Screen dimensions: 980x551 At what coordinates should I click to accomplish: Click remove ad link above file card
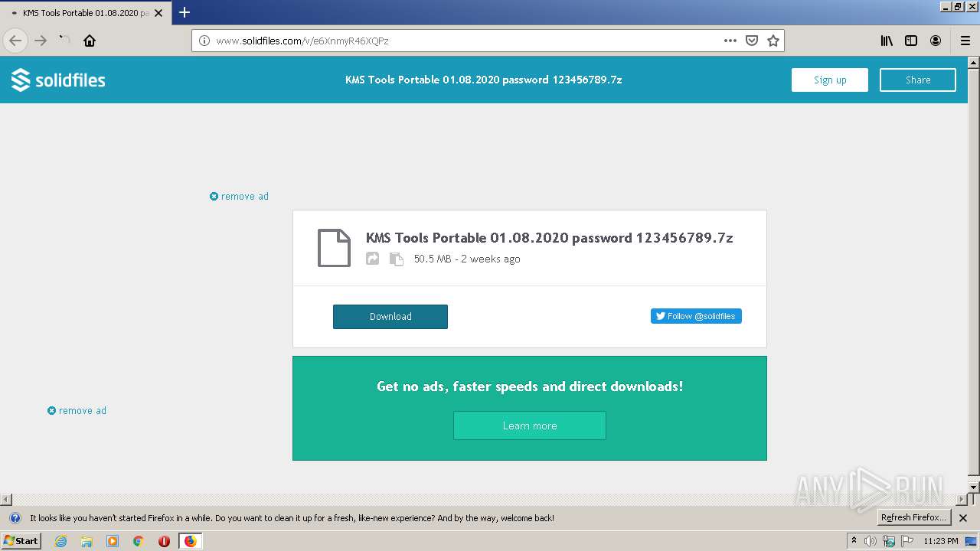[239, 197]
